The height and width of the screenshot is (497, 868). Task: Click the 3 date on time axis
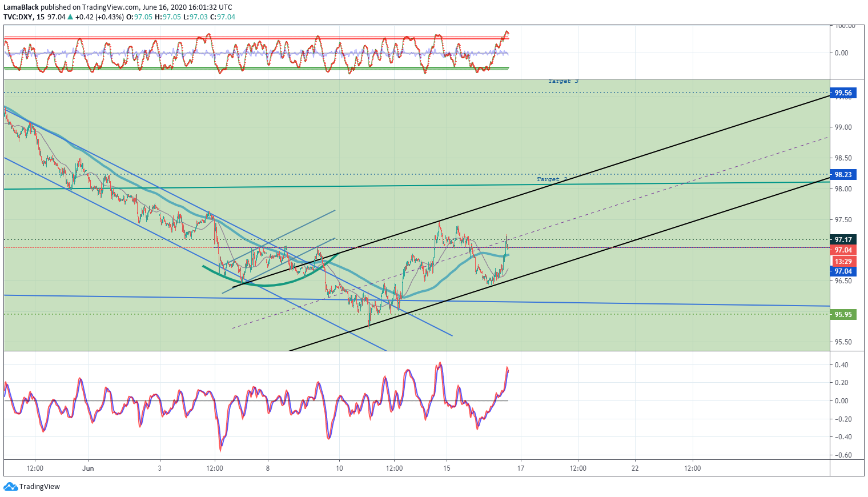[160, 468]
